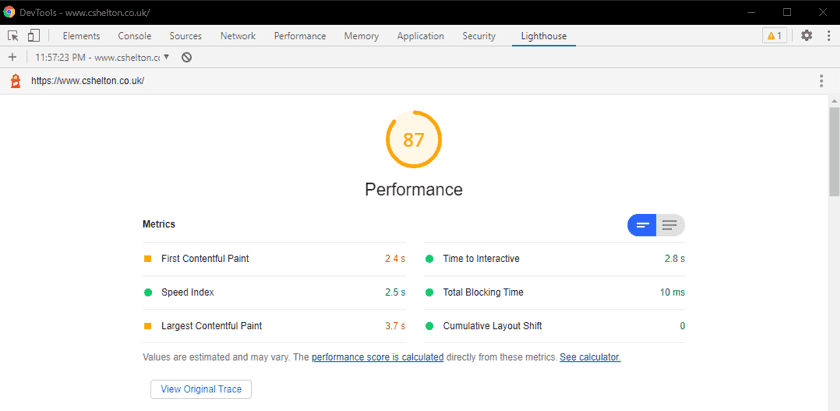The height and width of the screenshot is (411, 840).
Task: Click the orange square beside Largest Contentful Paint
Action: click(x=148, y=326)
